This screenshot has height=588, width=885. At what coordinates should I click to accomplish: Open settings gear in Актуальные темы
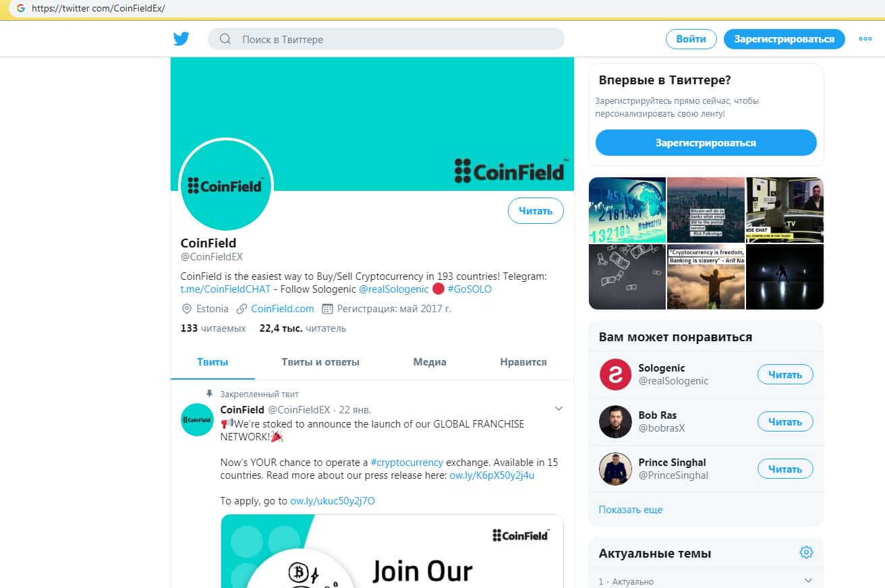point(806,552)
